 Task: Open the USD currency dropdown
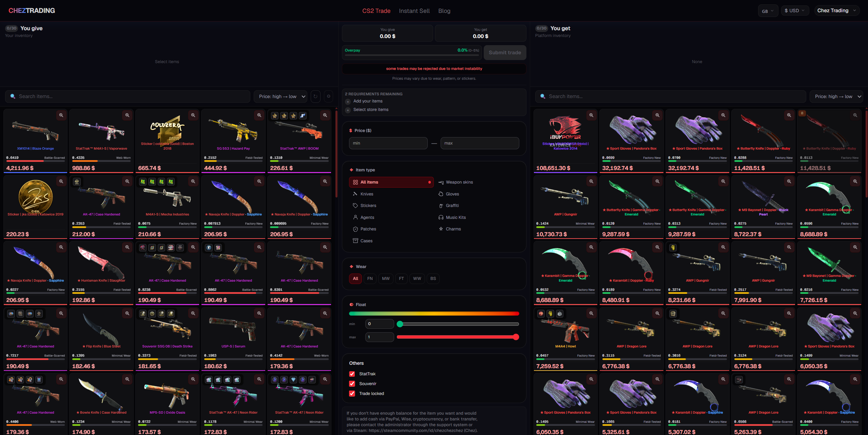795,11
